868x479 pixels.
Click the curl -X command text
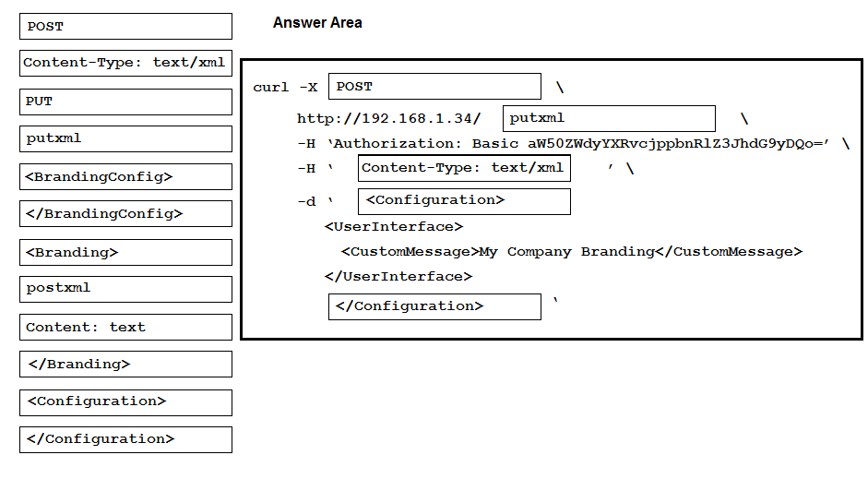click(285, 88)
